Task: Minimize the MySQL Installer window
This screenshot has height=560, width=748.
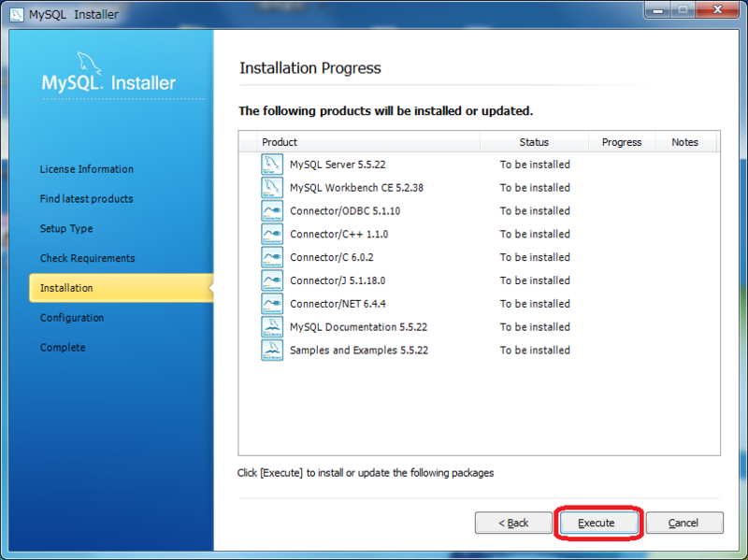Action: (x=658, y=10)
